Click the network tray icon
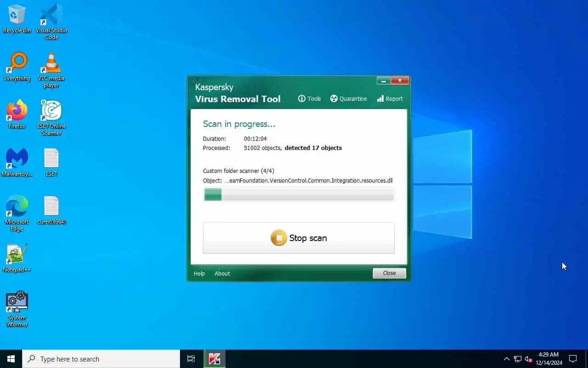The width and height of the screenshot is (588, 368). (518, 359)
